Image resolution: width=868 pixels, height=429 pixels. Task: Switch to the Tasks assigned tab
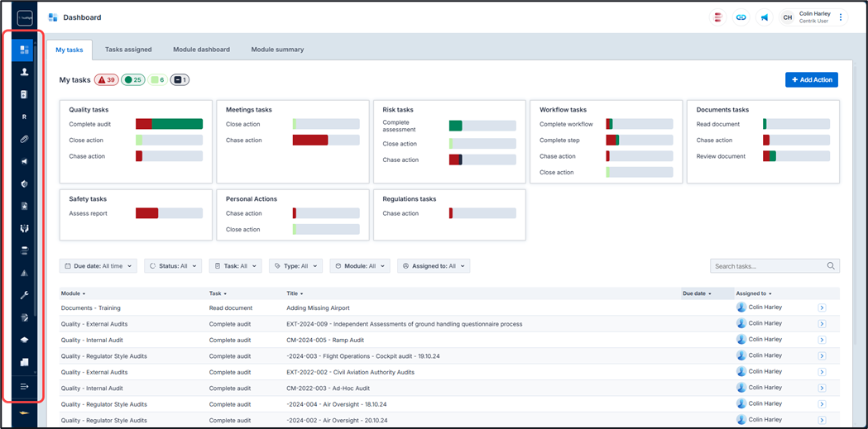coord(128,50)
